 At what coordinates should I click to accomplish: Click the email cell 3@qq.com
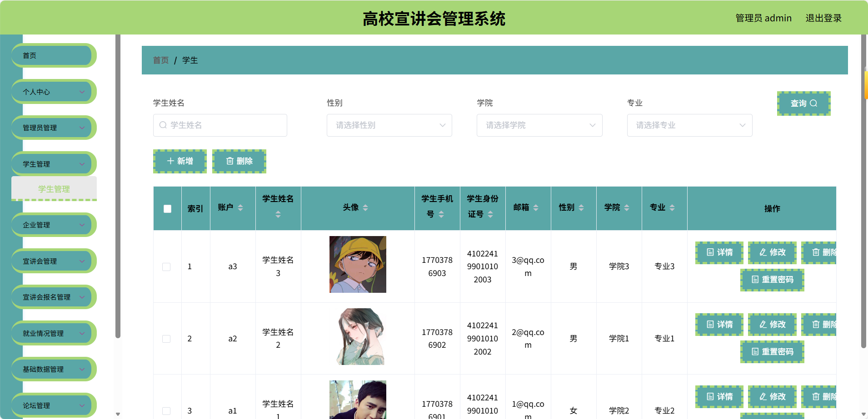click(528, 267)
